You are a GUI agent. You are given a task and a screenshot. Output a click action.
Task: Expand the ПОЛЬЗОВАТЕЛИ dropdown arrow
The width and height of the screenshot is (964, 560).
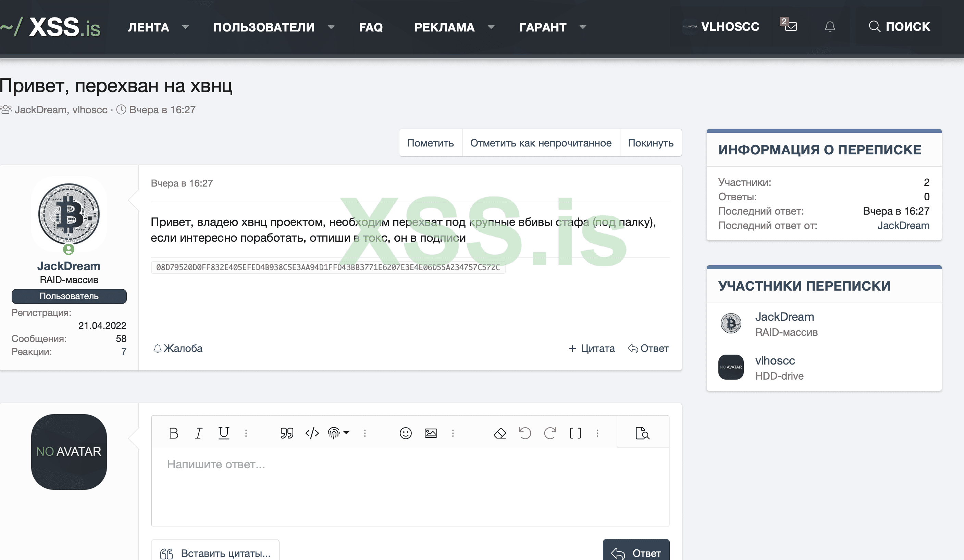pyautogui.click(x=331, y=27)
